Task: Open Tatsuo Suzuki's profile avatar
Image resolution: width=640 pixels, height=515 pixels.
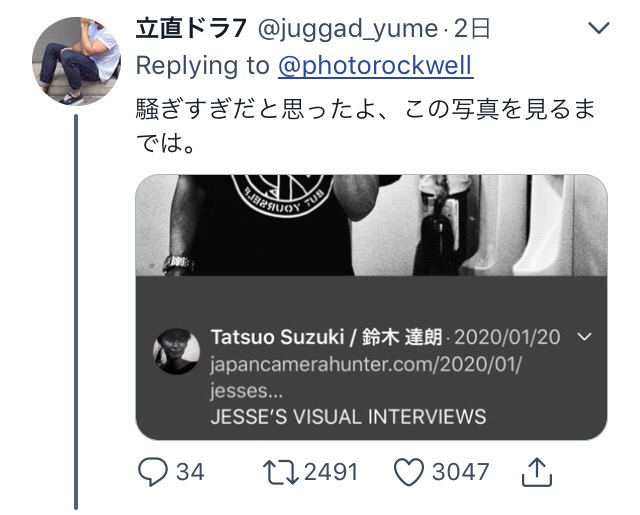Action: (x=176, y=351)
